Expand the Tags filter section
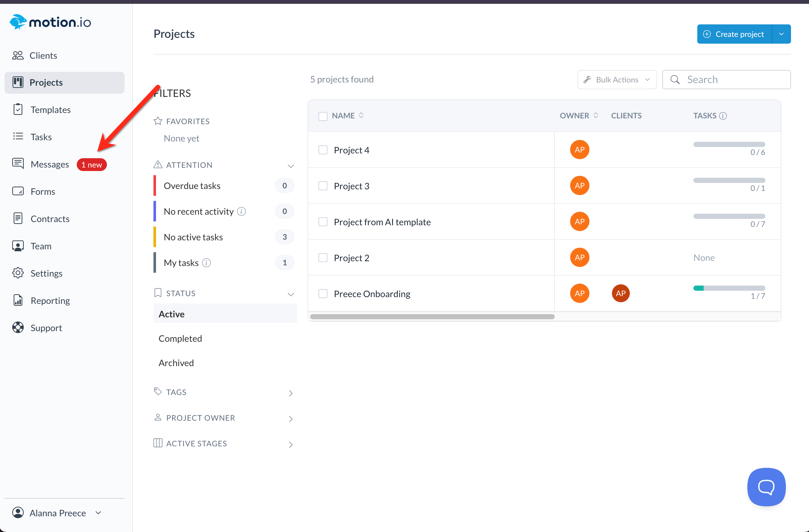Viewport: 809px width, 532px height. (x=224, y=392)
